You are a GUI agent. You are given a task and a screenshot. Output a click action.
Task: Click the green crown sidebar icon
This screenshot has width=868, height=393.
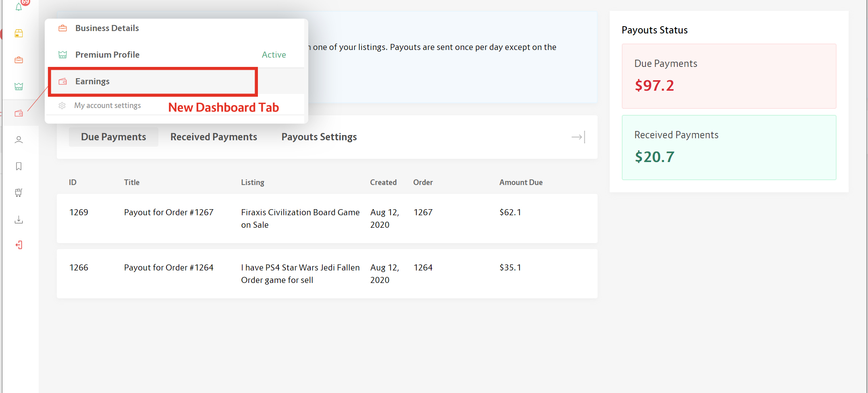pos(19,86)
